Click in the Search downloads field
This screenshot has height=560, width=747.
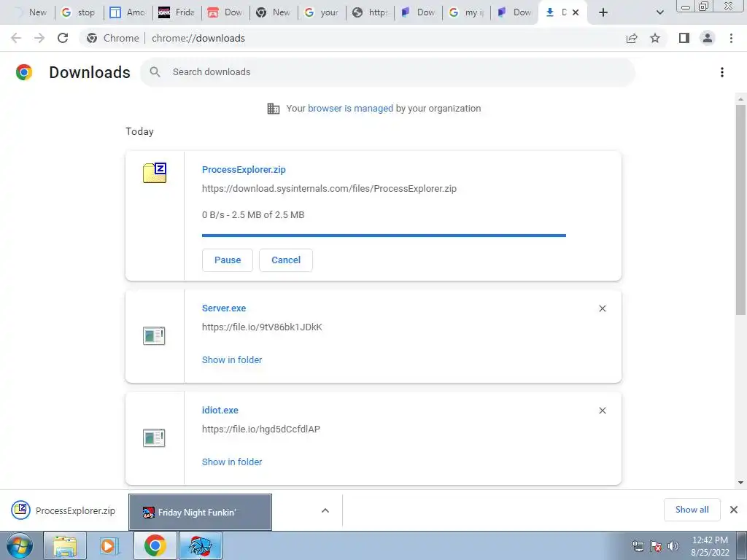388,72
